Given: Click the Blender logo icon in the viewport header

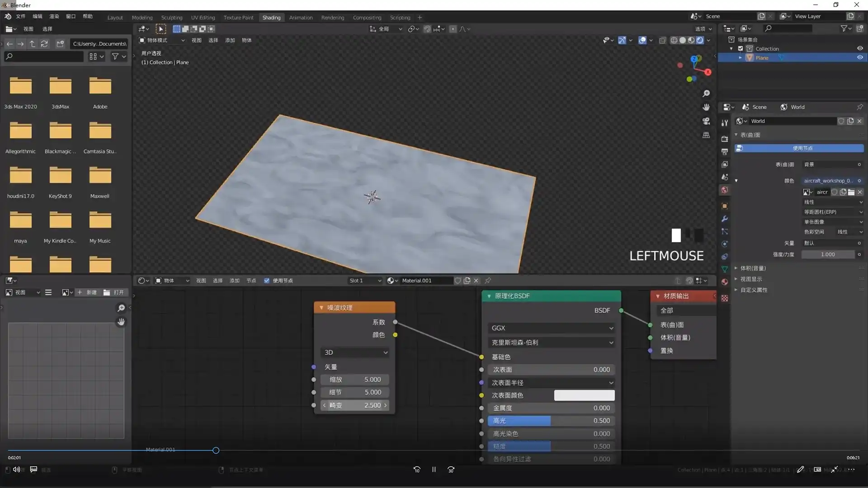Looking at the screenshot, I should pyautogui.click(x=7, y=16).
